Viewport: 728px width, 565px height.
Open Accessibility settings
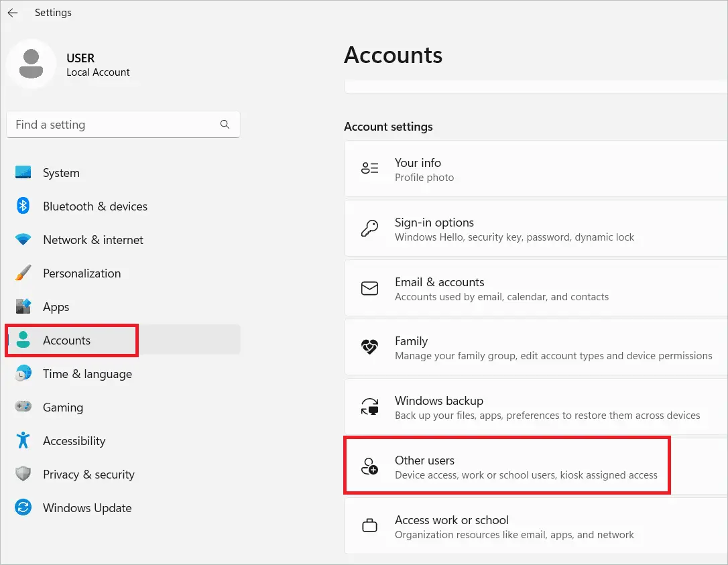coord(123,440)
